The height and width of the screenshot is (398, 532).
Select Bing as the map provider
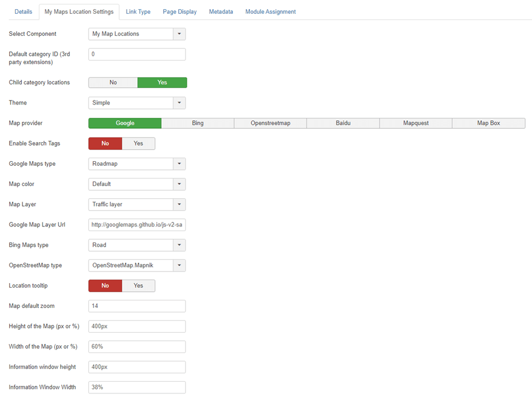coord(198,123)
